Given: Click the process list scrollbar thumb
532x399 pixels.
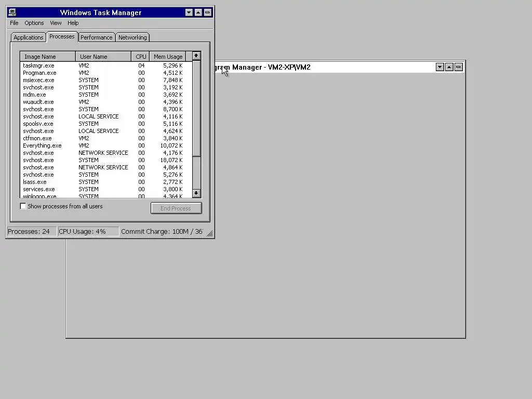Looking at the screenshot, I should [196, 108].
